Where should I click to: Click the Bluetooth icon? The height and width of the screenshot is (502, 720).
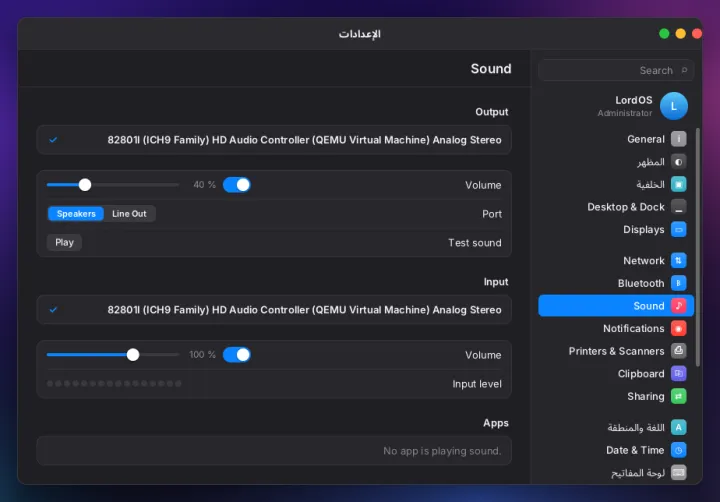coord(678,283)
